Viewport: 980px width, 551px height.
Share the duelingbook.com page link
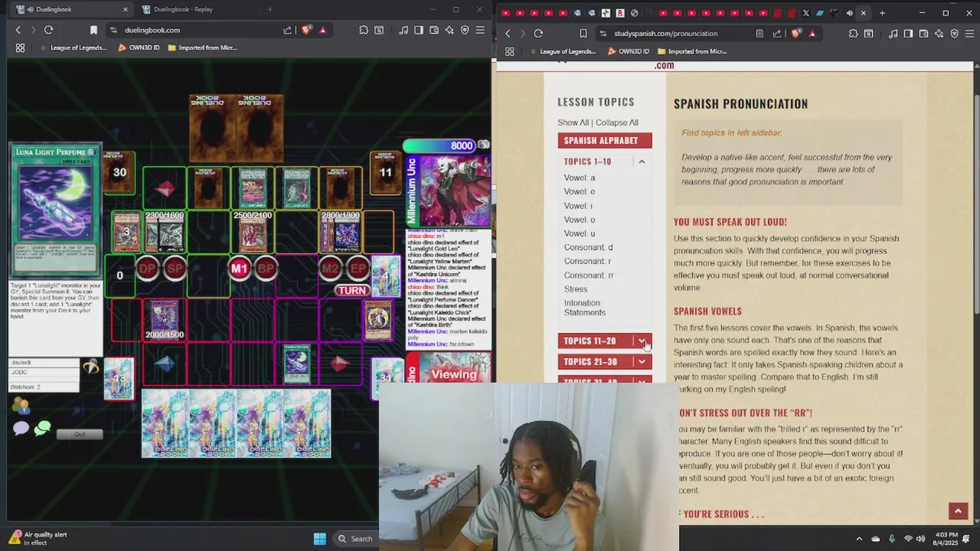[287, 30]
